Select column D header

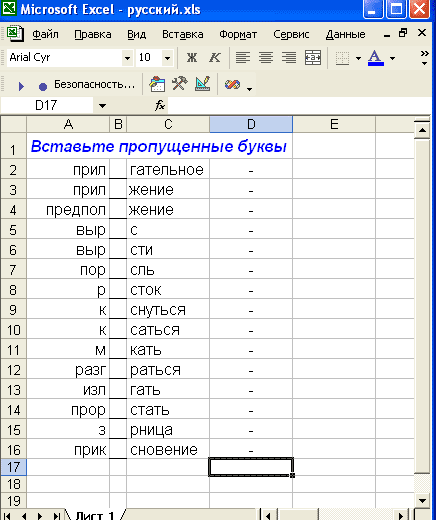(251, 124)
